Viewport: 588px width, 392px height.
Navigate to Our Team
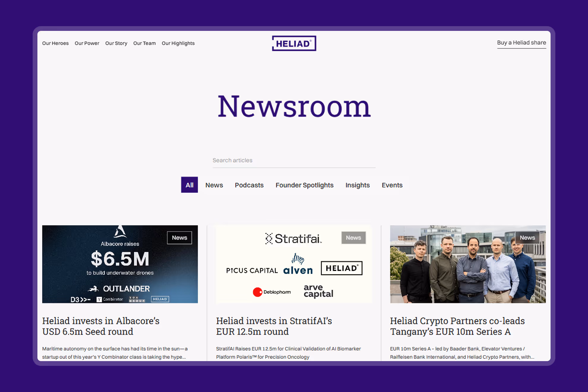[144, 43]
